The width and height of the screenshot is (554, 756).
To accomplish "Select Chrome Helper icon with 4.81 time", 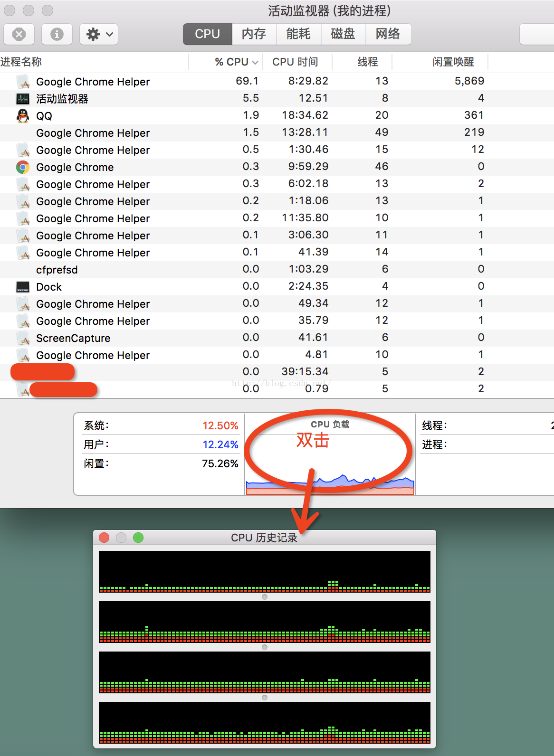I will click(23, 355).
